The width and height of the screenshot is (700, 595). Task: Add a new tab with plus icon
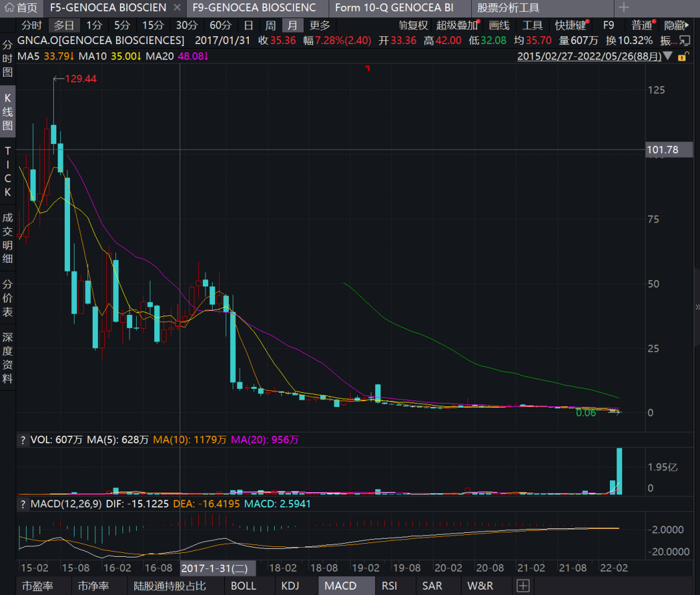624,8
